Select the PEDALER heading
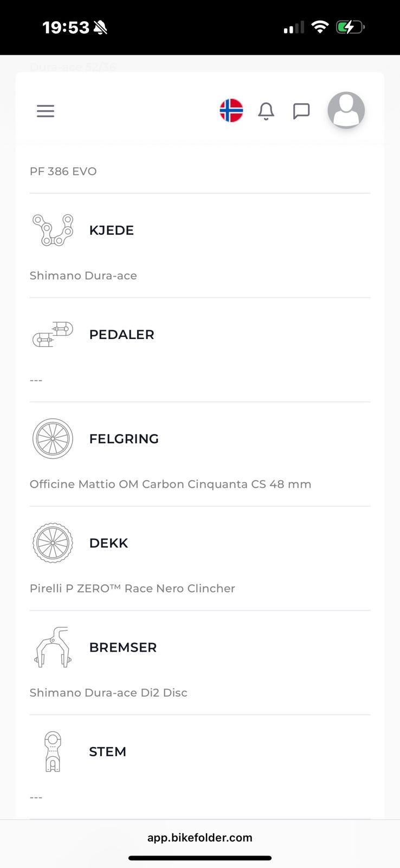400x868 pixels. click(x=121, y=334)
